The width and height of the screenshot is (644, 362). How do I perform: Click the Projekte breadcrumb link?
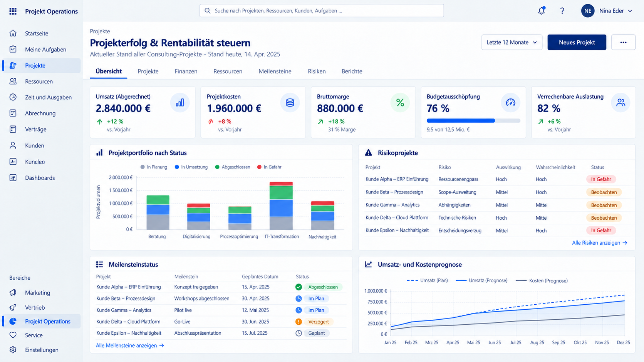[100, 31]
